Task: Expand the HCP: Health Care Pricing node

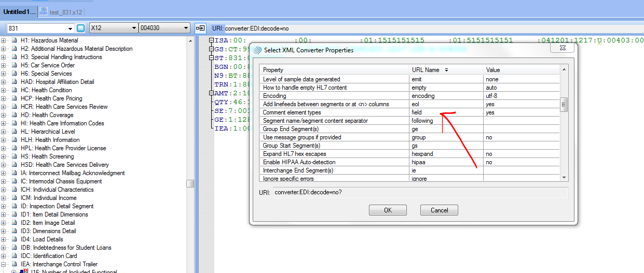Action: (x=4, y=98)
